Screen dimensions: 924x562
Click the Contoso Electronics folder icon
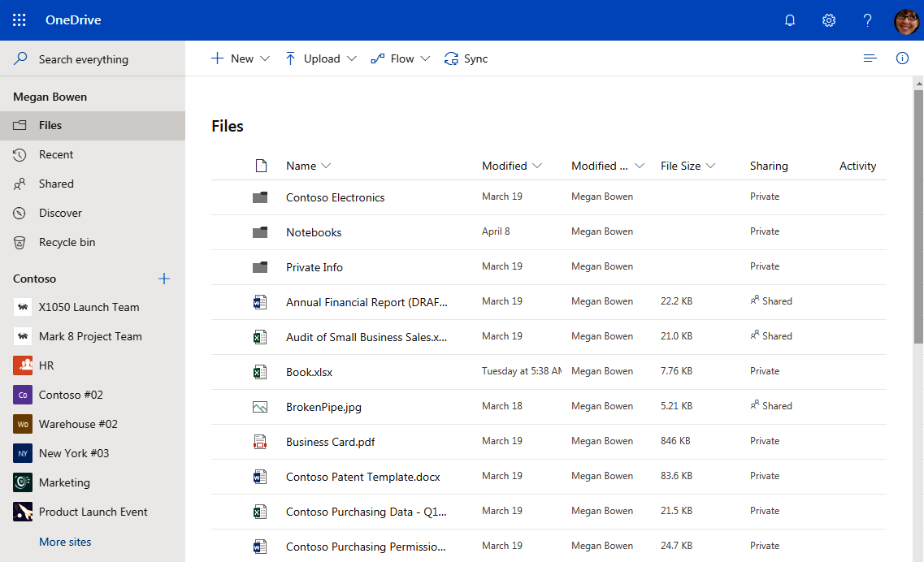(x=260, y=197)
